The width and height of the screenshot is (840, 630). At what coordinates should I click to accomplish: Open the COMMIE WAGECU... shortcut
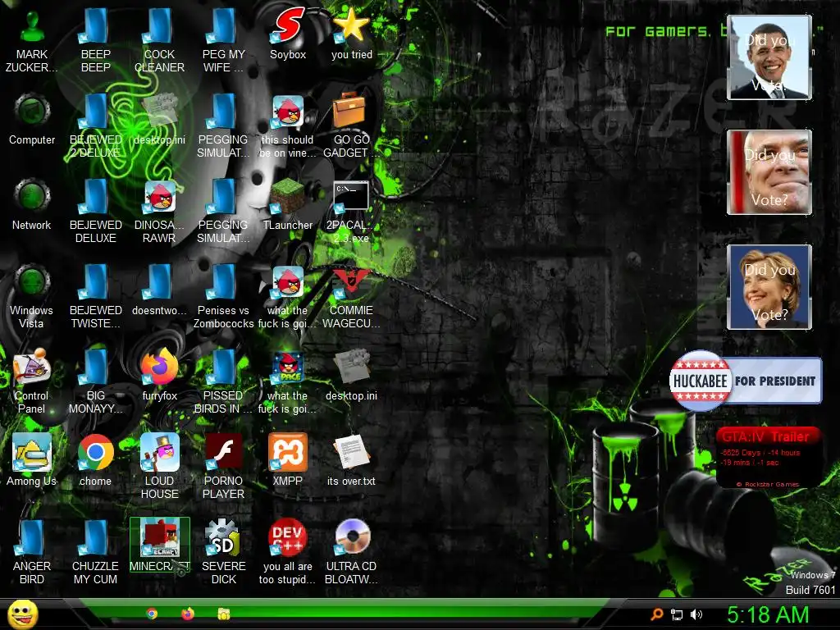[351, 296]
